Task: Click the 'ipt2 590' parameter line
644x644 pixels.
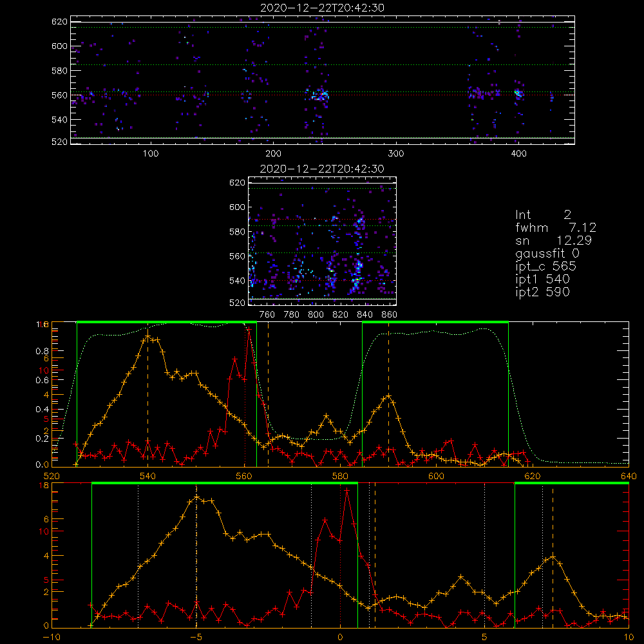Action: 542,292
